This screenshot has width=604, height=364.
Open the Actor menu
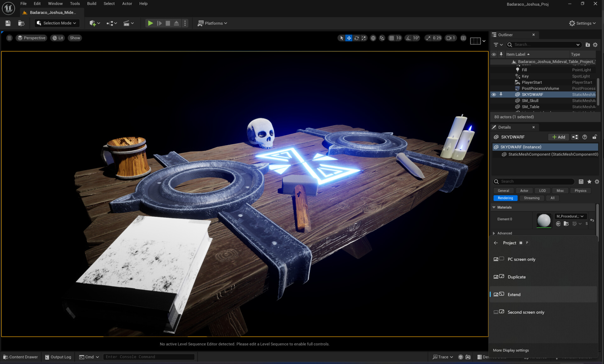point(127,3)
